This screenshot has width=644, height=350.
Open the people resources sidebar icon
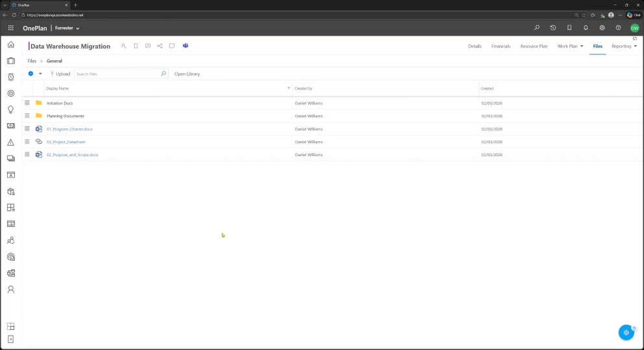(10, 240)
